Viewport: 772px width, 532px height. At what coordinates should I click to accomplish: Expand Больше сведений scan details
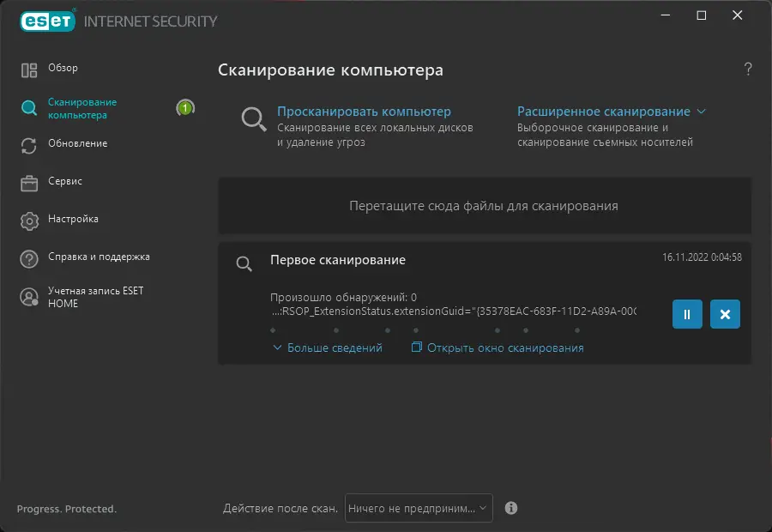point(328,348)
